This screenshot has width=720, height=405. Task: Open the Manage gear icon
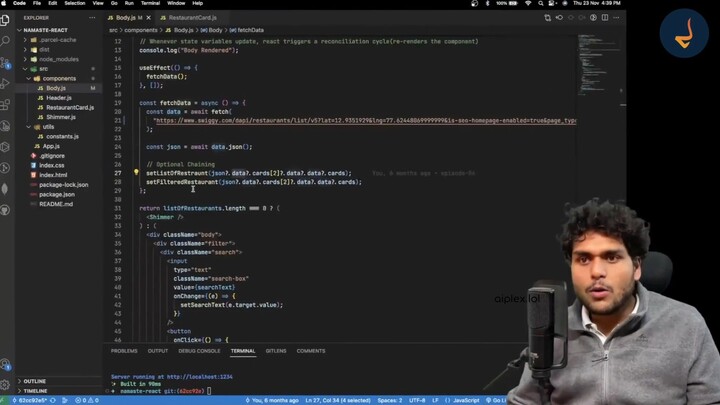(5, 385)
